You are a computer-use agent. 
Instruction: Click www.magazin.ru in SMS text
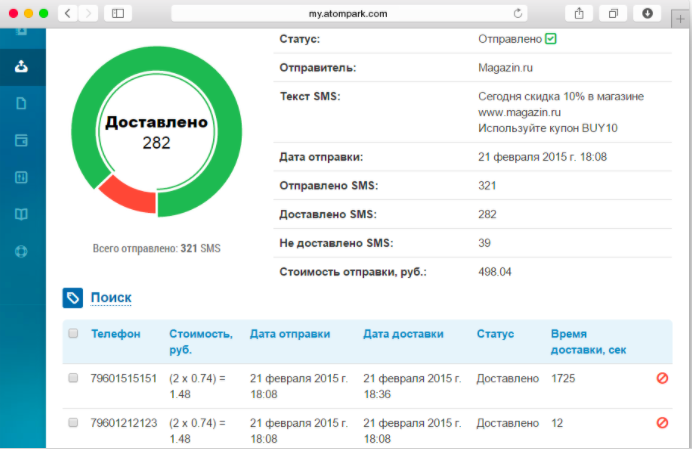point(519,113)
